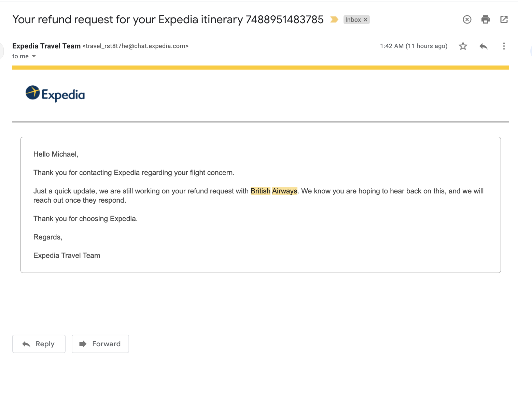Click the reply arrow inside the Reply button

(26, 344)
